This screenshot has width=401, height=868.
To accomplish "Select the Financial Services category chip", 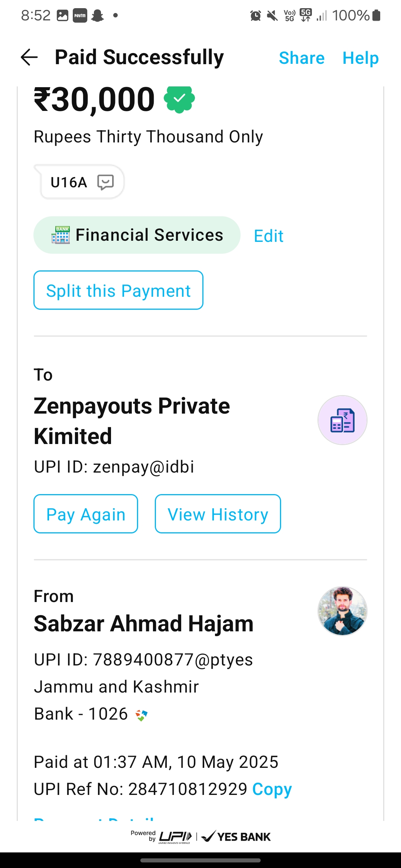I will [137, 235].
